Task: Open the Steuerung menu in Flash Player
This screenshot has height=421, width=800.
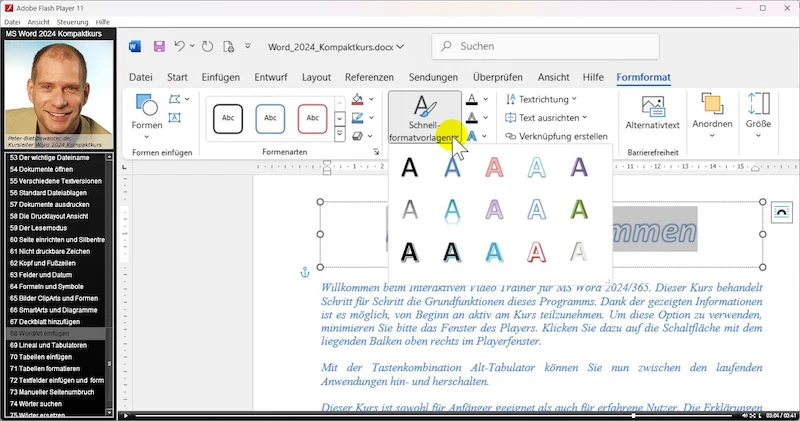Action: [x=72, y=22]
